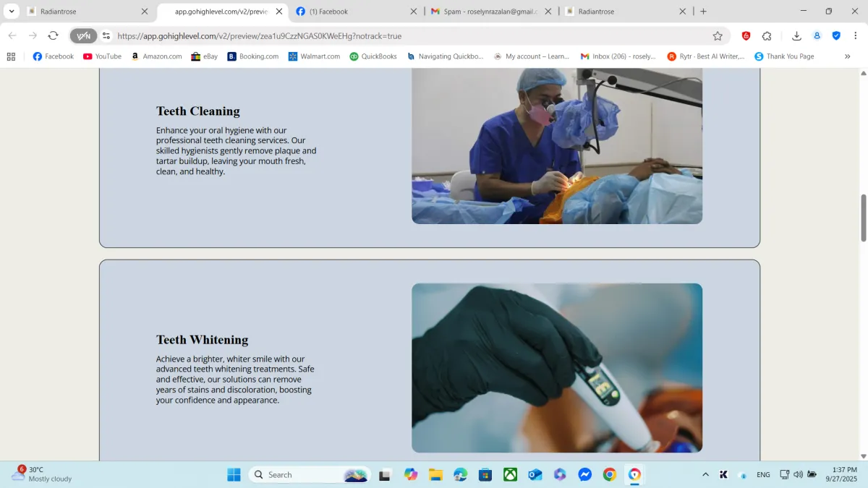Open the red shield extension icon
Screen dimensions: 868x488
[746, 35]
